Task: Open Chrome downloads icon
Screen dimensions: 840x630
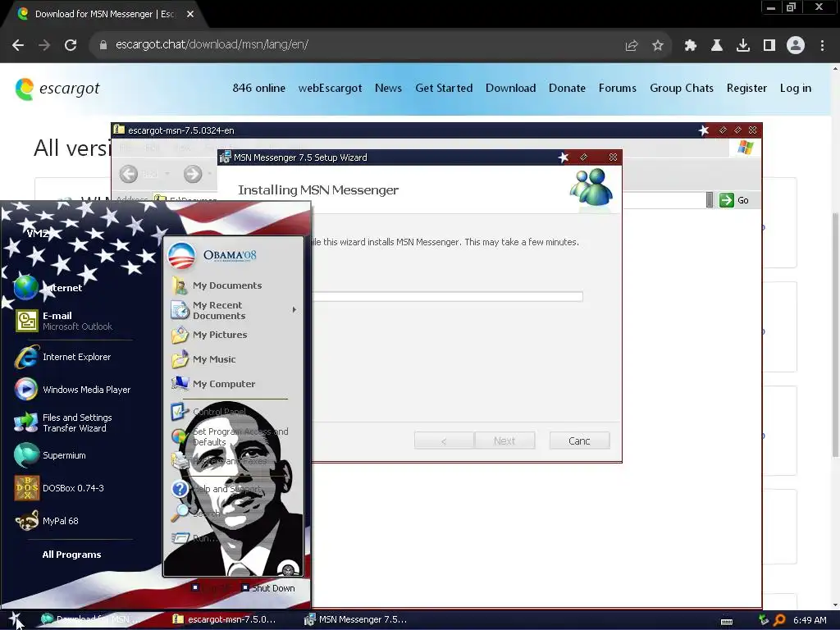Action: [x=743, y=46]
